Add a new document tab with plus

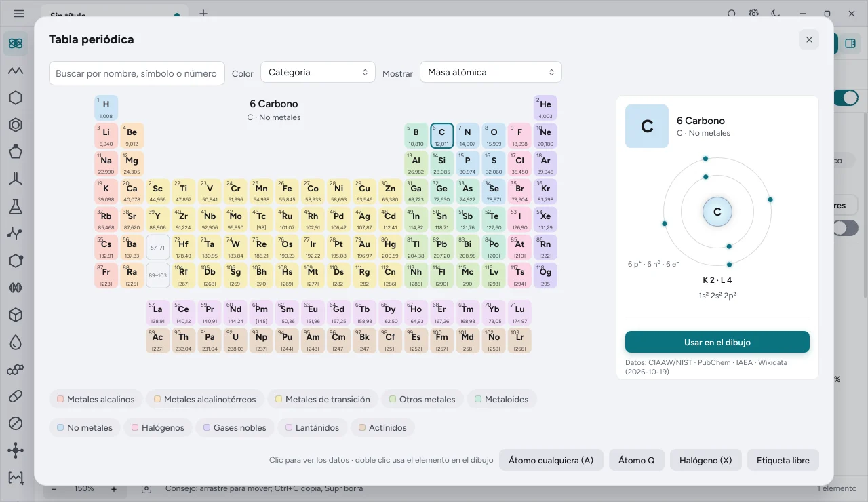pos(203,14)
